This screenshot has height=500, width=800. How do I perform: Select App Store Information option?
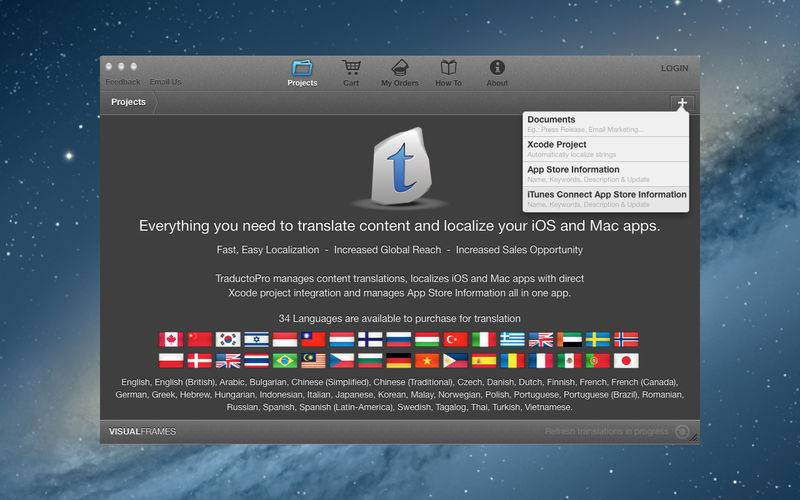pyautogui.click(x=606, y=174)
